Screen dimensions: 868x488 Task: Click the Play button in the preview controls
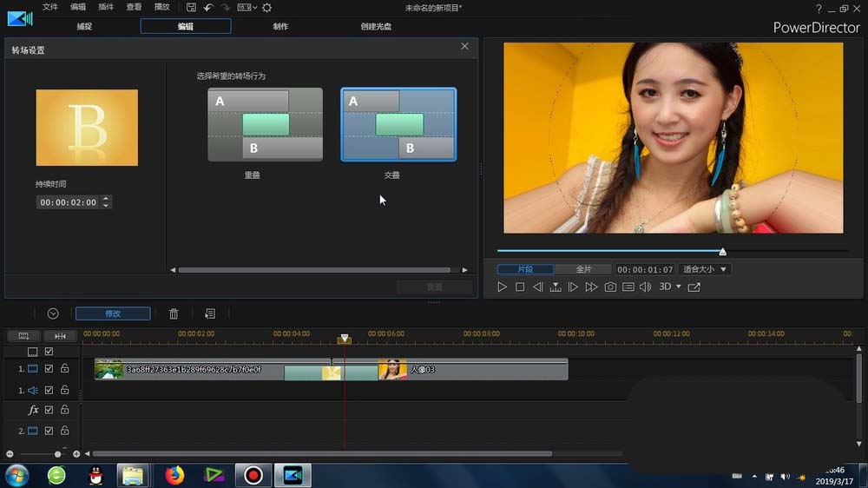click(503, 287)
